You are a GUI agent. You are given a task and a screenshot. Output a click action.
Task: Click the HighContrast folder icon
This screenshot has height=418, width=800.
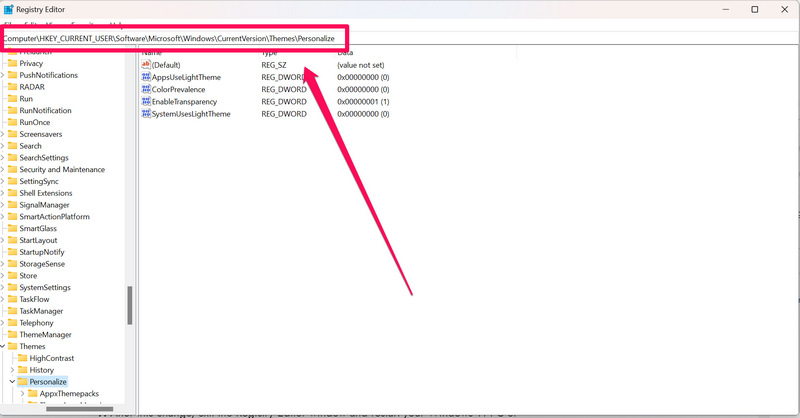coord(22,358)
